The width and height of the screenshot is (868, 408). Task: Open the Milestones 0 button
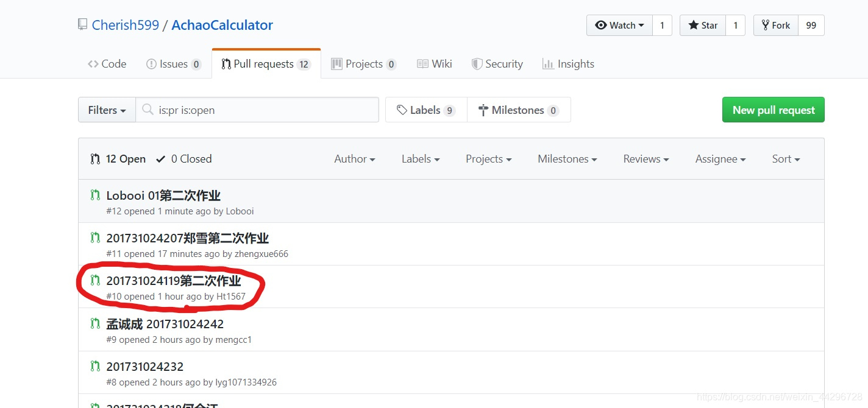pos(519,110)
